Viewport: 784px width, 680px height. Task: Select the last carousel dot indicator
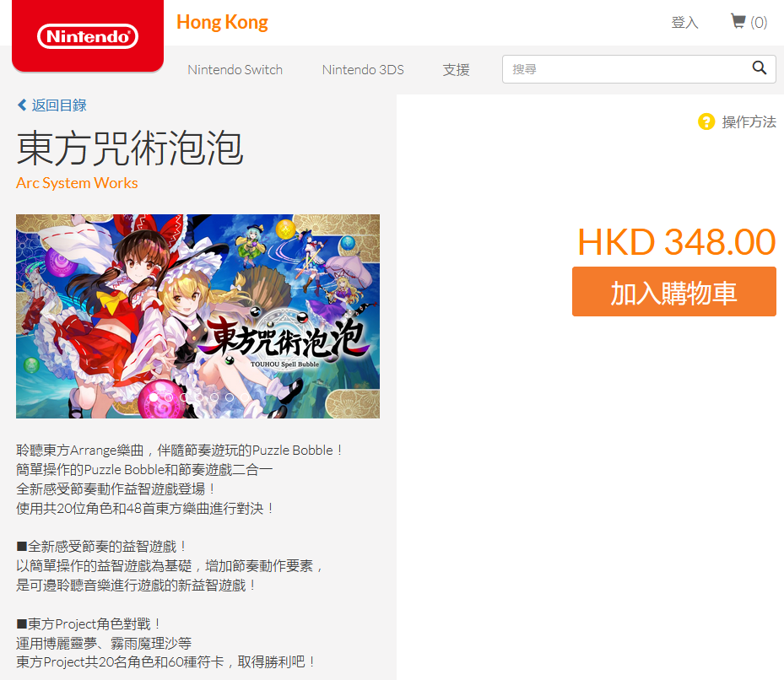pyautogui.click(x=245, y=397)
